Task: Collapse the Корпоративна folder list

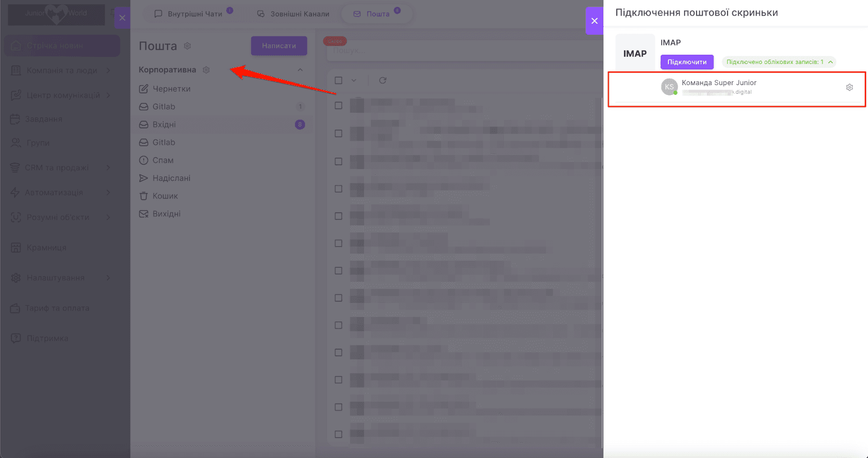Action: [x=300, y=70]
